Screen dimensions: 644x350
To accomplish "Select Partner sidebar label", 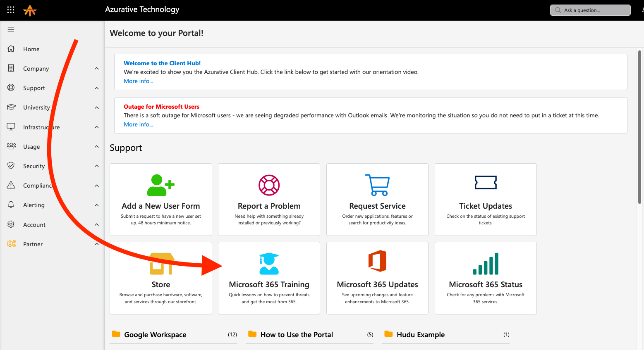I will pos(33,244).
